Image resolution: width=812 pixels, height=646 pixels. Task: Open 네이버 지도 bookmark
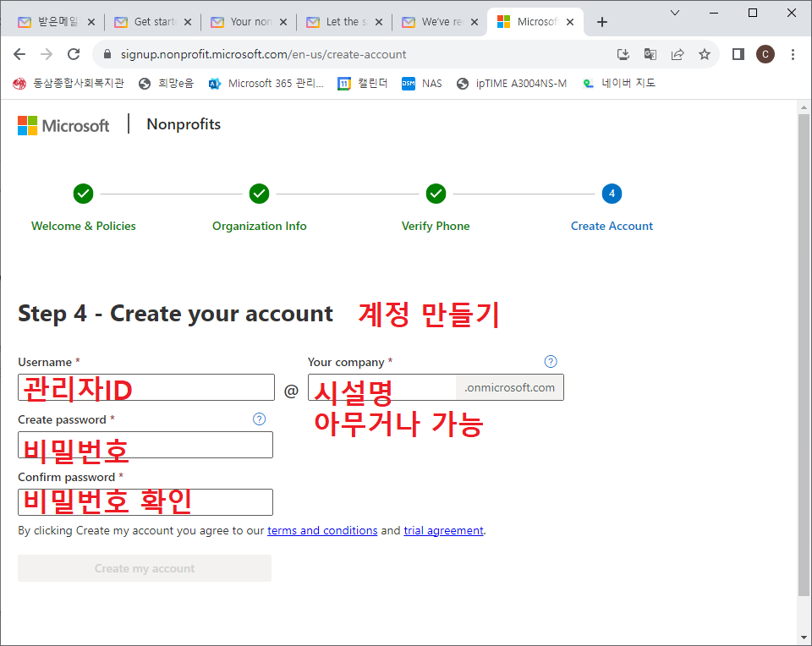[x=619, y=84]
